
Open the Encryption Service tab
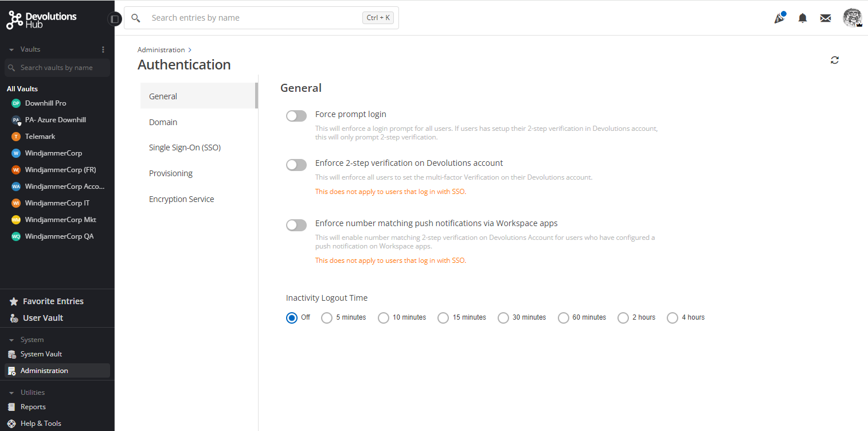coord(199,199)
